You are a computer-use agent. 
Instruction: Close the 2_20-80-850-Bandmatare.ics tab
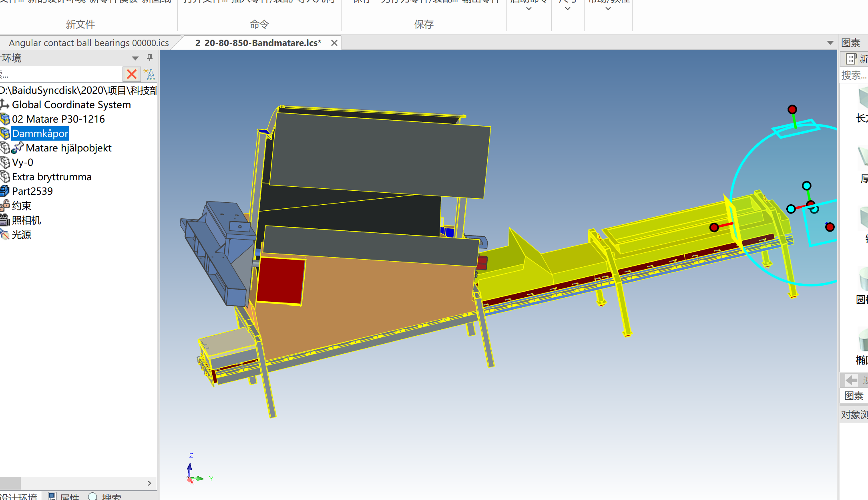point(334,43)
